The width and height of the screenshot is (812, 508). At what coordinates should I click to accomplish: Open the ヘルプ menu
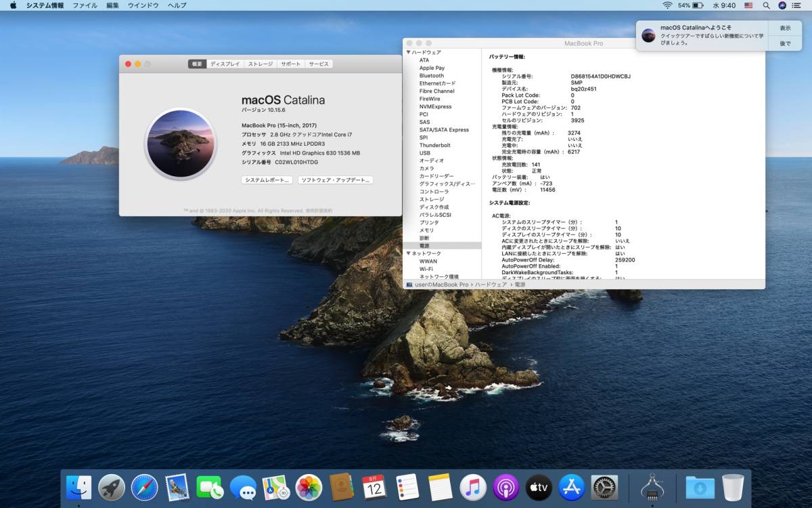pos(177,5)
